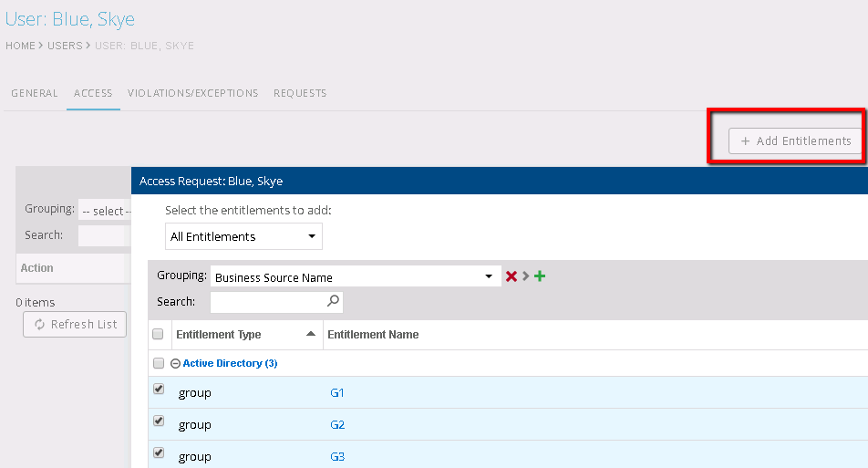Click the dialog Search input field
868x468 pixels.
[269, 301]
